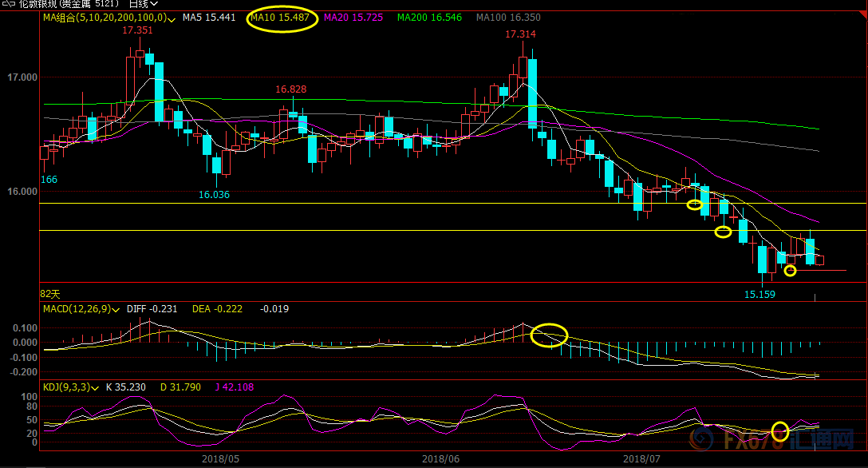Click the 15.159 lowest price label
This screenshot has width=868, height=468.
(x=759, y=295)
